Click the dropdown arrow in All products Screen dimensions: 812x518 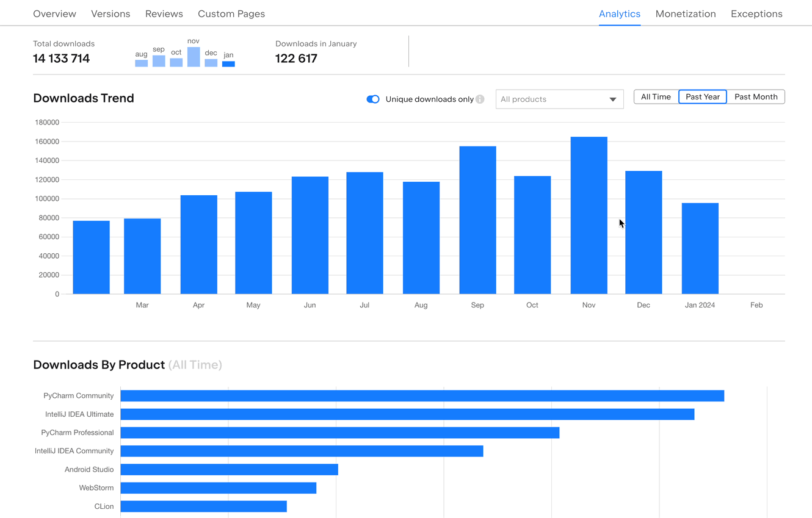[x=612, y=99]
